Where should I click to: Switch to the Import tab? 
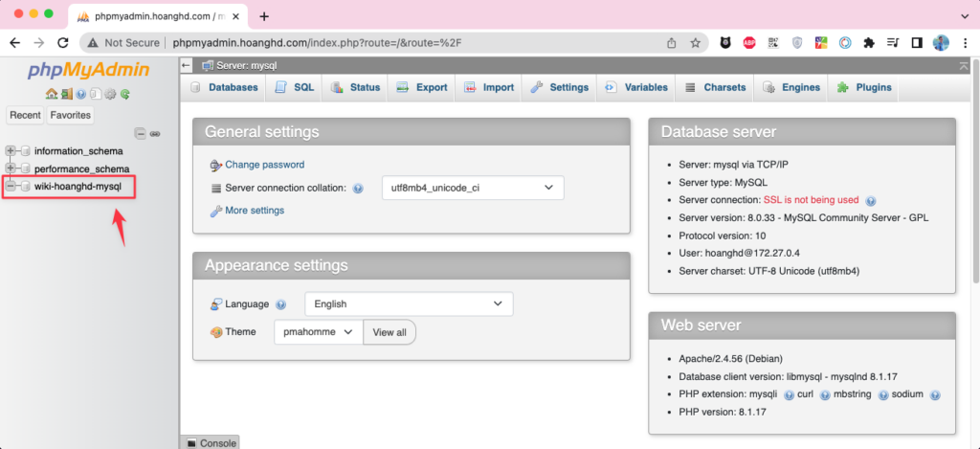pyautogui.click(x=489, y=87)
